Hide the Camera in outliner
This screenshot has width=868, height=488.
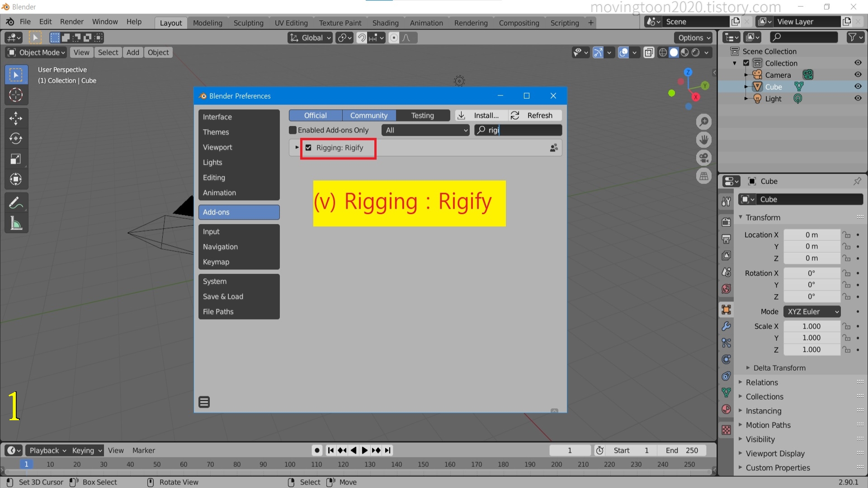coord(858,75)
